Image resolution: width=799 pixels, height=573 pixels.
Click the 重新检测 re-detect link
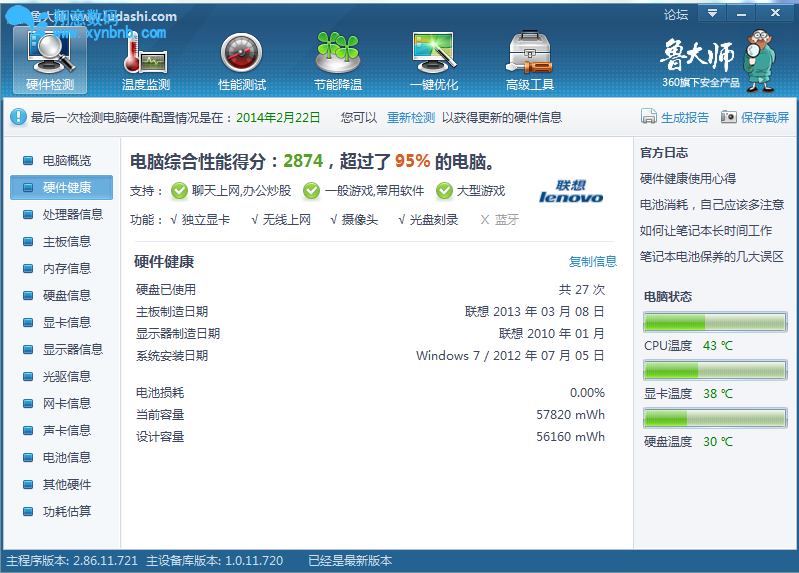[x=411, y=118]
